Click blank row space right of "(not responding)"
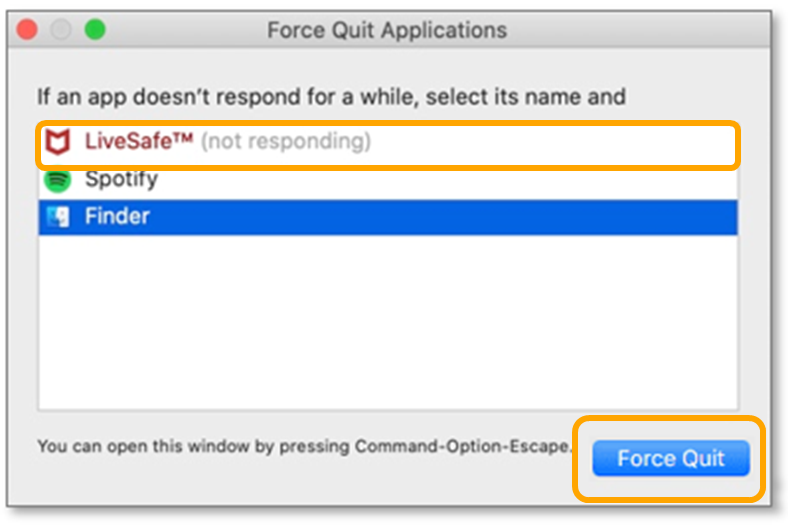 (x=550, y=143)
